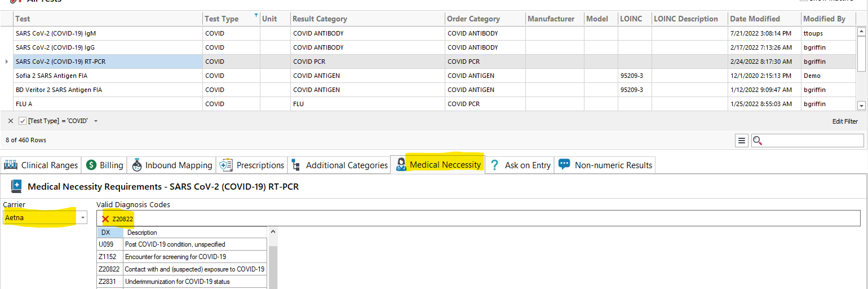
Task: Remove diagnosis code Z20822 with red X
Action: pyautogui.click(x=105, y=219)
